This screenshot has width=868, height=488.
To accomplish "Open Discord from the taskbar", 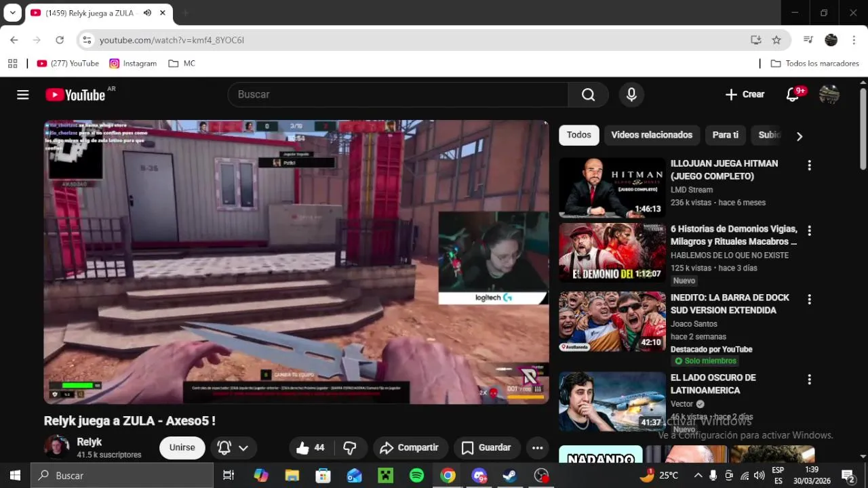I will 479,476.
